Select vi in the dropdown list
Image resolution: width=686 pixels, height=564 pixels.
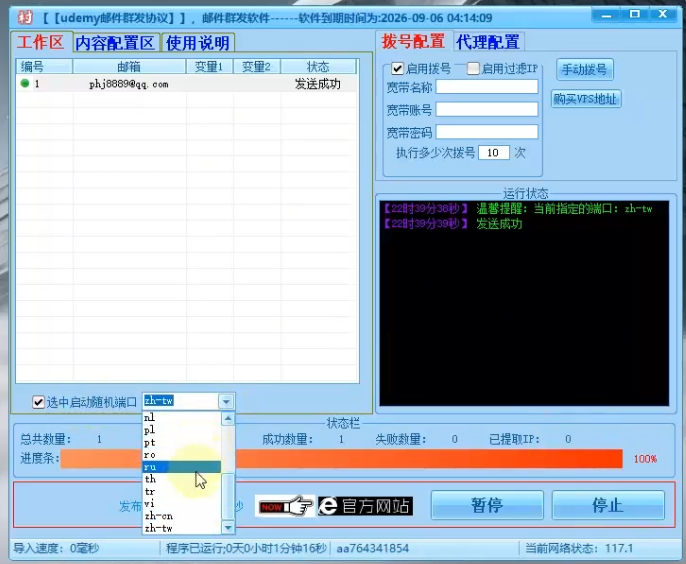[182, 504]
